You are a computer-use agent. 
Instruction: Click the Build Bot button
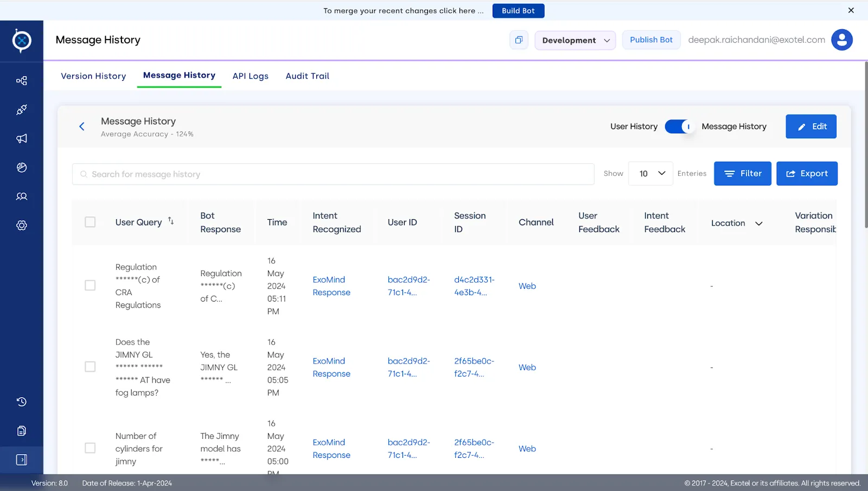518,11
